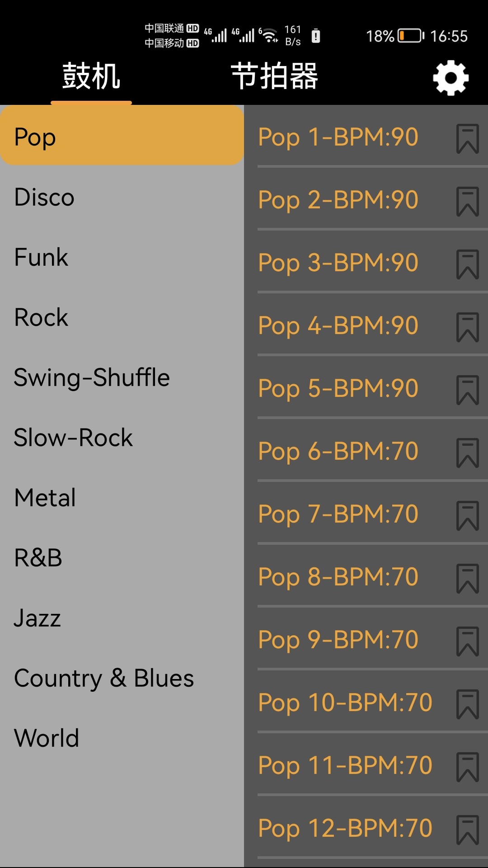The height and width of the screenshot is (868, 488).
Task: Tap bookmark icon for Pop 3
Action: pyautogui.click(x=467, y=264)
